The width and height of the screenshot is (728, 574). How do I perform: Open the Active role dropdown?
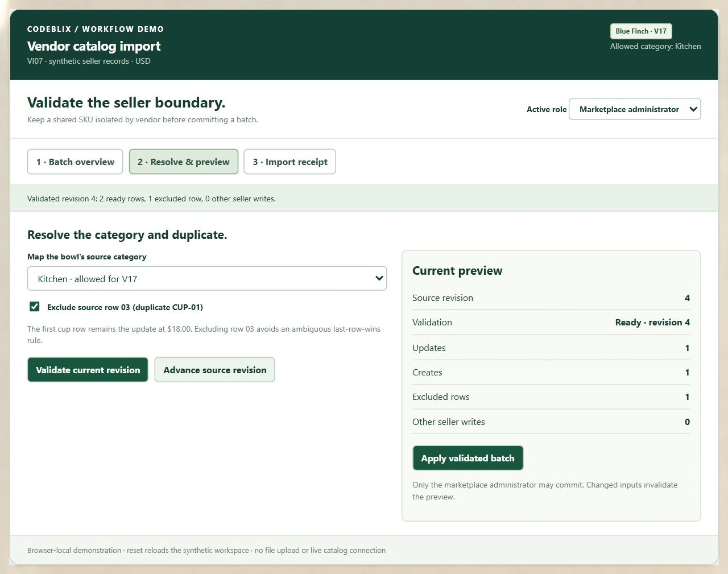[635, 109]
